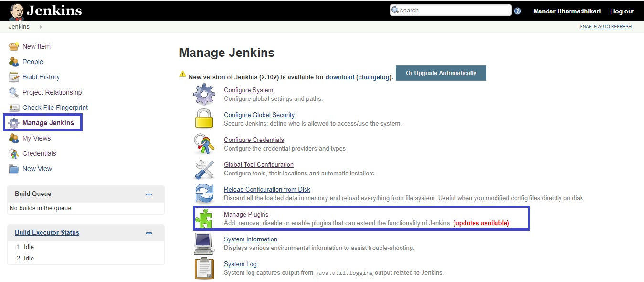644x282 pixels.
Task: Collapse the Build Queue panel
Action: pyautogui.click(x=149, y=195)
